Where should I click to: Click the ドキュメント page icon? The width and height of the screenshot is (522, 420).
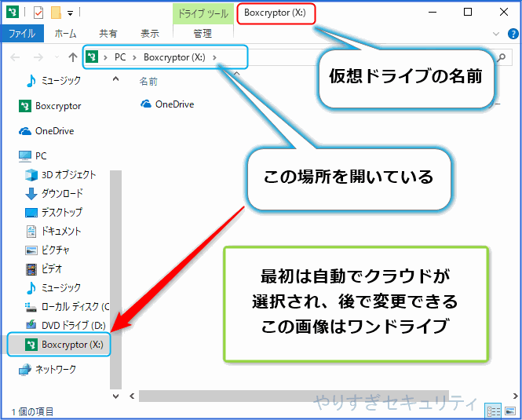(x=31, y=231)
